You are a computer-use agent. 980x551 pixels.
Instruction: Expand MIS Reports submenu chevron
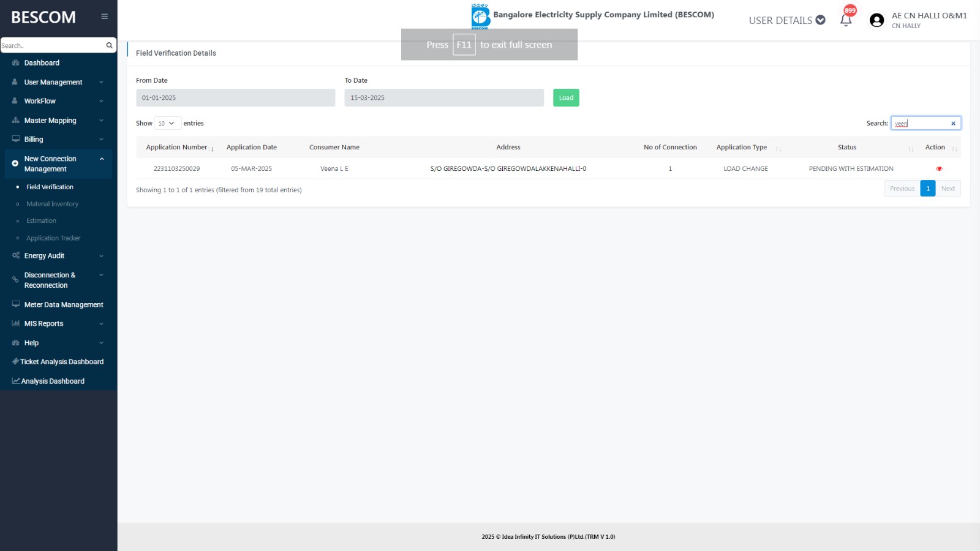click(101, 324)
